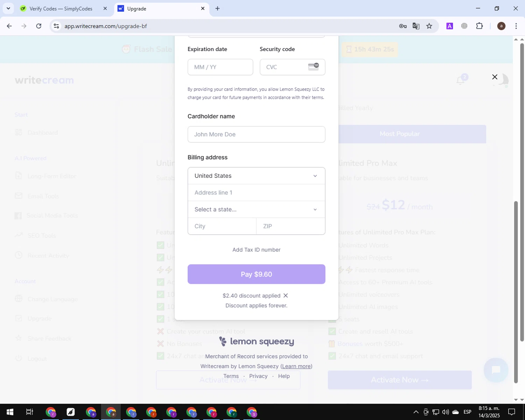The height and width of the screenshot is (420, 525).
Task: Open a new browser tab
Action: [217, 8]
